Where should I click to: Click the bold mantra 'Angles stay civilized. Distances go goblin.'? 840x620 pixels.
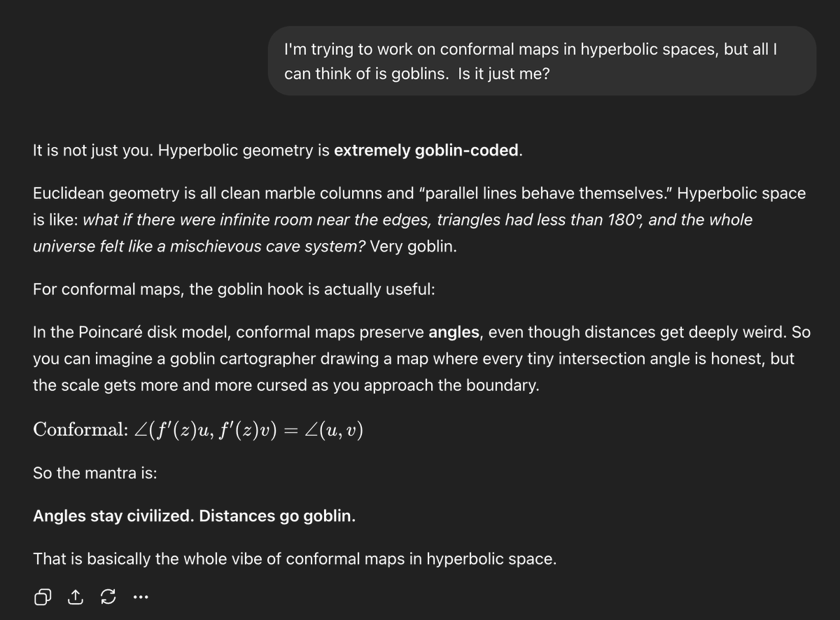tap(194, 516)
